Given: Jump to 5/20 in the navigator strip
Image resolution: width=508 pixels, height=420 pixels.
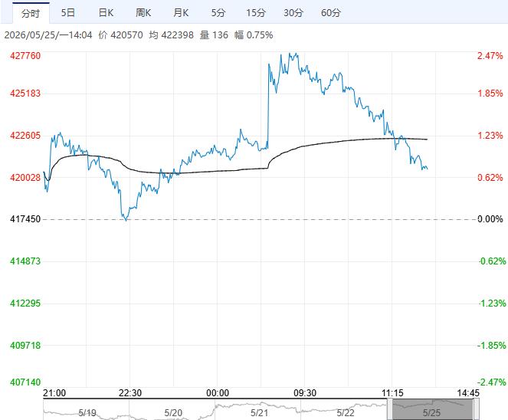Looking at the screenshot, I should pyautogui.click(x=173, y=412).
